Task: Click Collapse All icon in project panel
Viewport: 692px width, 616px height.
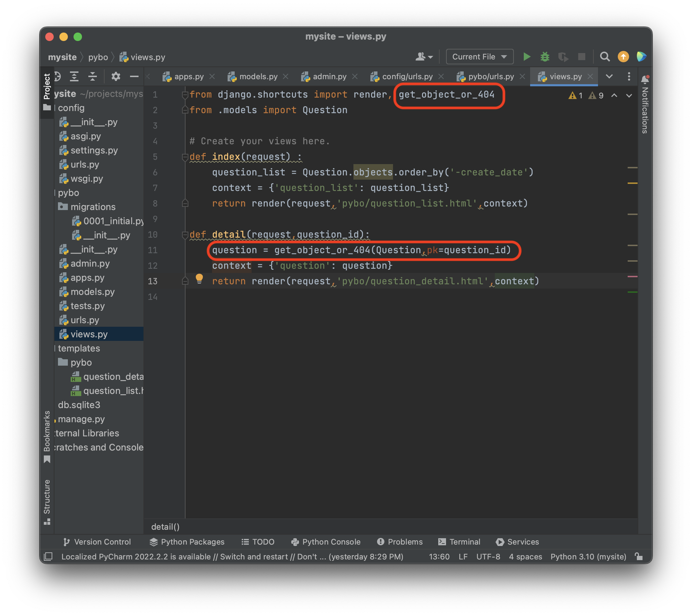Action: 93,76
